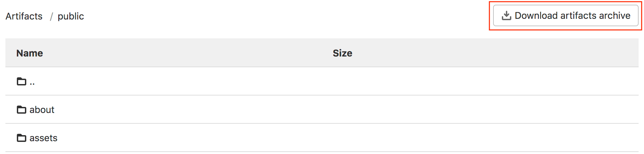Click the parent directory folder icon

coord(22,81)
